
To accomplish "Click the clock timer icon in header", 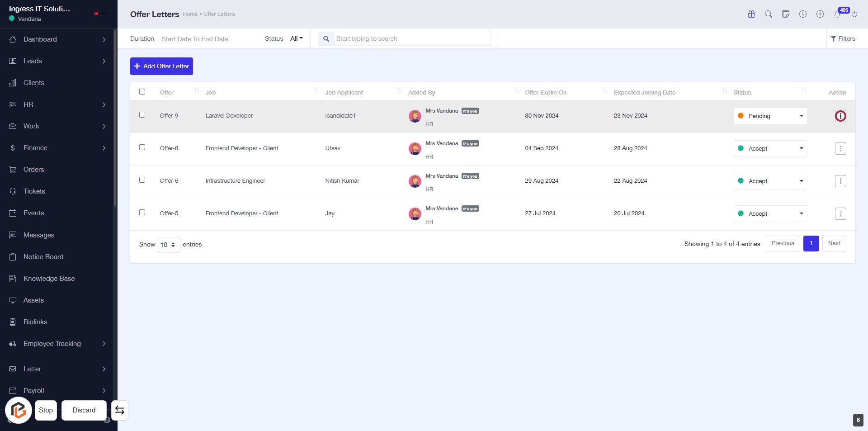I will pos(802,14).
